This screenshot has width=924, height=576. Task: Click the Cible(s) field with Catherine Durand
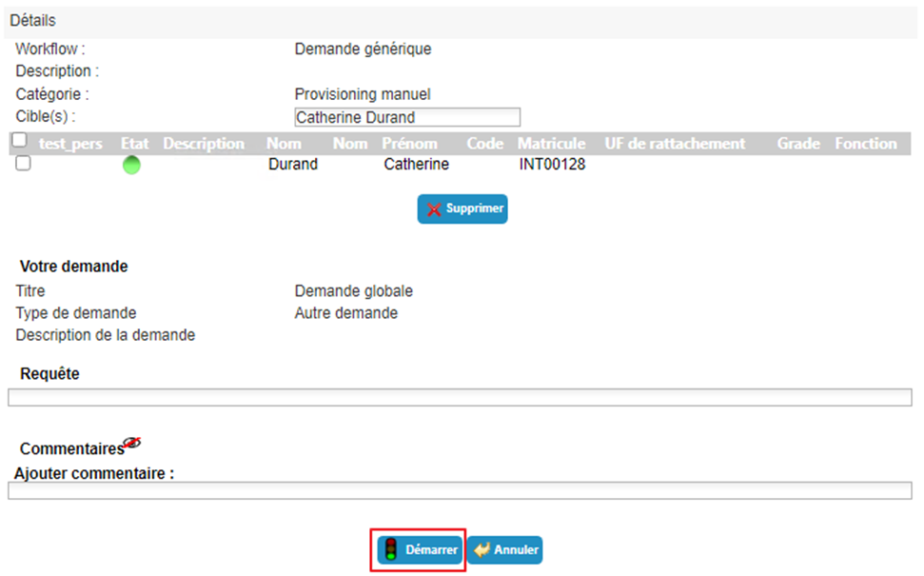tap(407, 117)
